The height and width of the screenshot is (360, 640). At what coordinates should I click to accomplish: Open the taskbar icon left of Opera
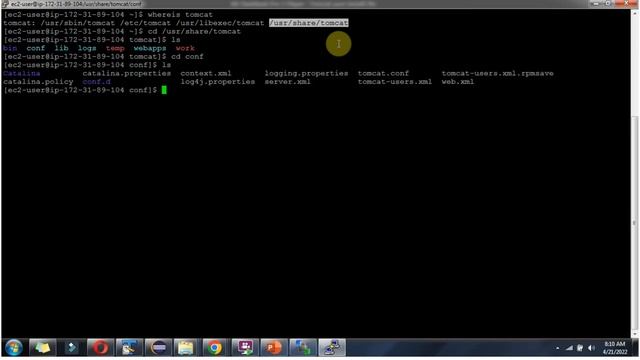coord(71,348)
